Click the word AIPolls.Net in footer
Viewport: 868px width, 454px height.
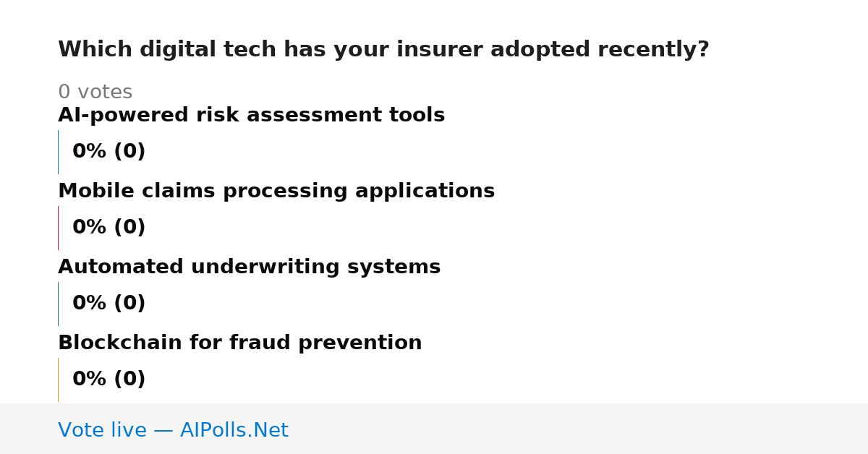pyautogui.click(x=234, y=430)
